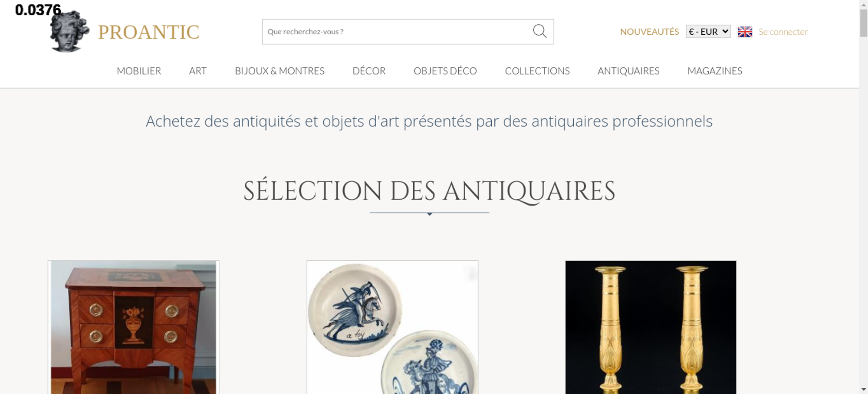Click the NOUVEAUTÉS link
Viewport: 868px width, 394px height.
[x=649, y=32]
